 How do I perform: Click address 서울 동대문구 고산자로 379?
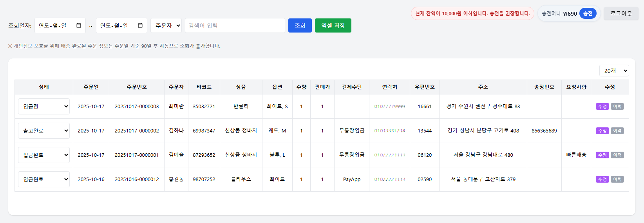pos(483,179)
